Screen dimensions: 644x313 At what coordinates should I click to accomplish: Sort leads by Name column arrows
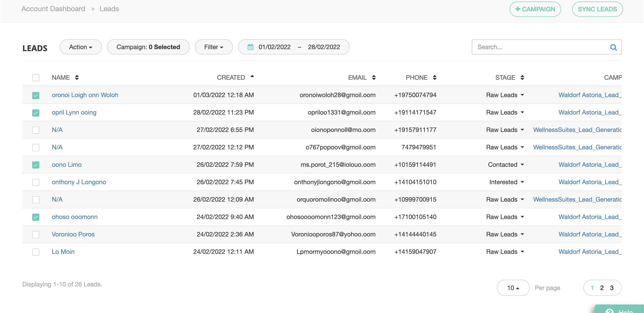click(77, 78)
